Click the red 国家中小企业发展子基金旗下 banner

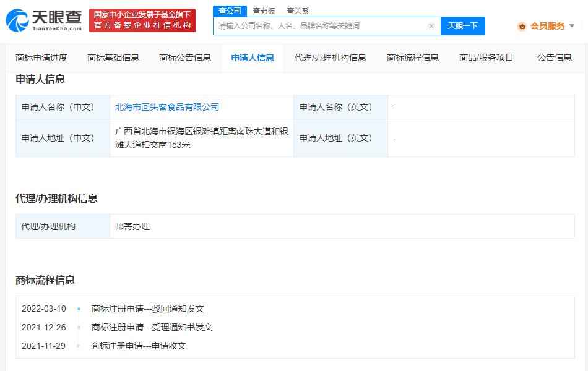(x=142, y=20)
